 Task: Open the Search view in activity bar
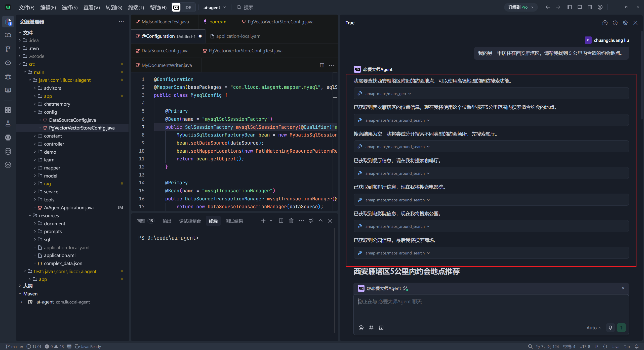[x=8, y=35]
